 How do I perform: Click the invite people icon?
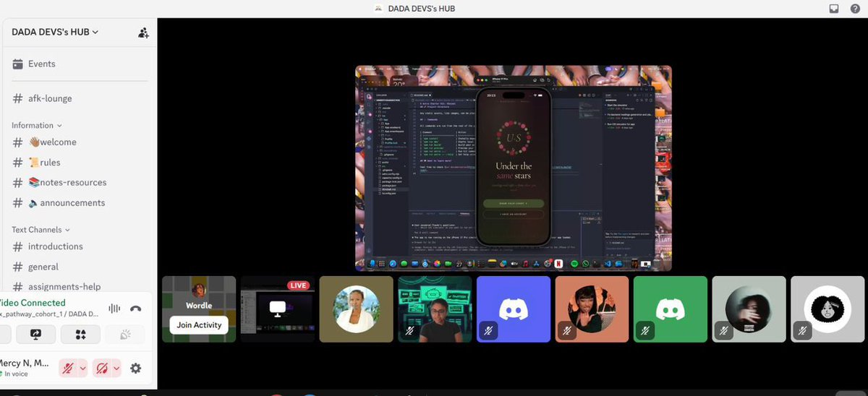[x=143, y=33]
